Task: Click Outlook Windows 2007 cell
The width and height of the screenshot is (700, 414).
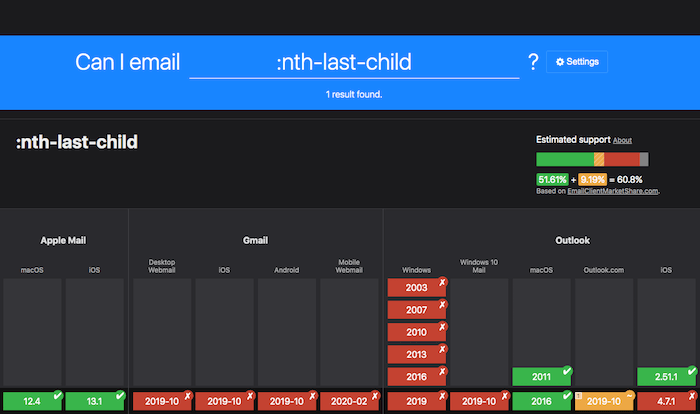Action: point(417,310)
